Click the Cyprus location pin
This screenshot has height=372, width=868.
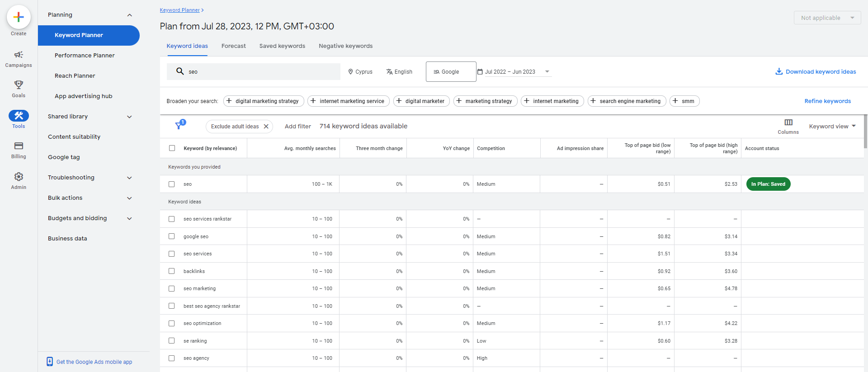350,71
